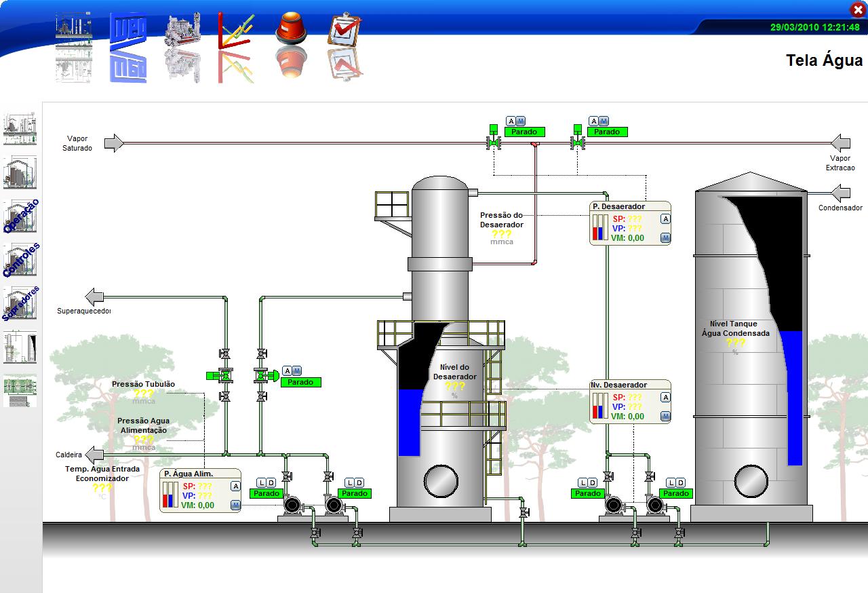The width and height of the screenshot is (868, 593).
Task: Switch Nv. Desaerador controller to manual (M)
Action: click(665, 416)
